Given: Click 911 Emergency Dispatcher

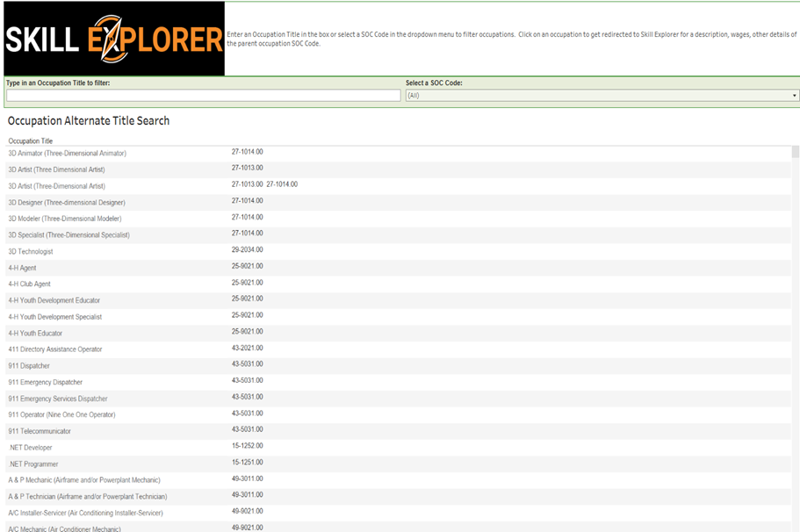Looking at the screenshot, I should click(x=46, y=382).
